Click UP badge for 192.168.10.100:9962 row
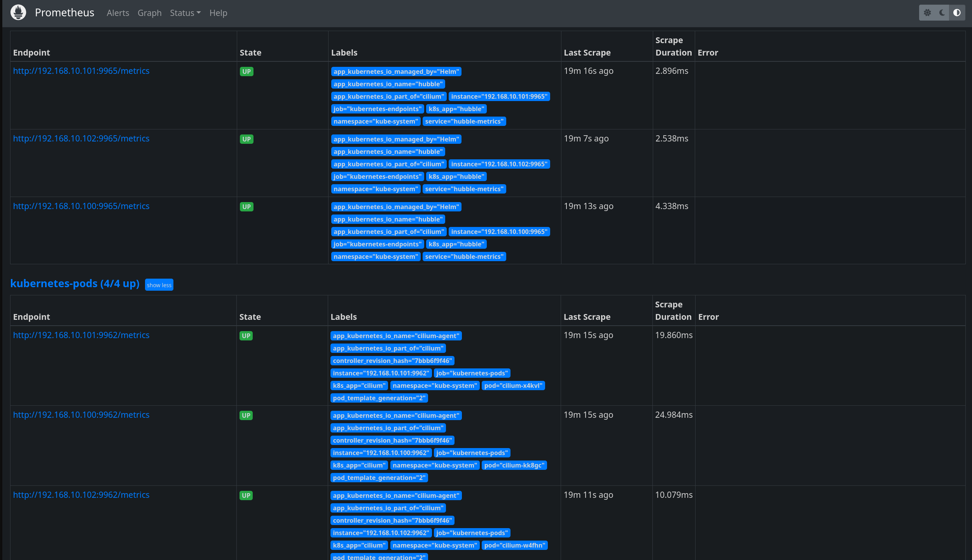 coord(246,415)
